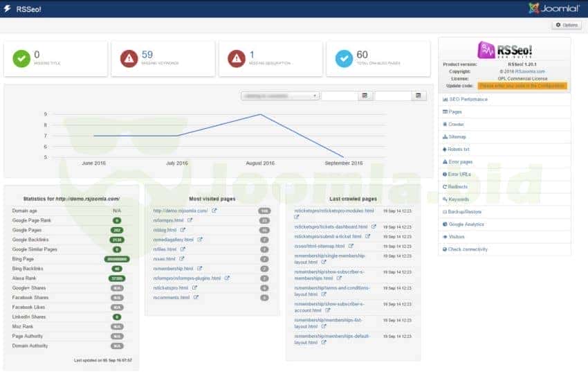Image resolution: width=588 pixels, height=374 pixels.
Task: Click the blue checkmark icon for total crawled pages
Action: click(344, 58)
